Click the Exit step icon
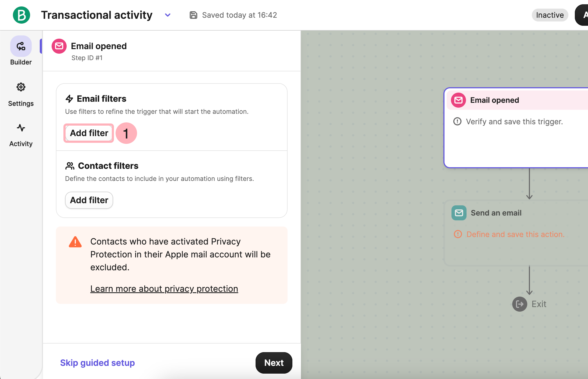This screenshot has width=588, height=379. [519, 304]
